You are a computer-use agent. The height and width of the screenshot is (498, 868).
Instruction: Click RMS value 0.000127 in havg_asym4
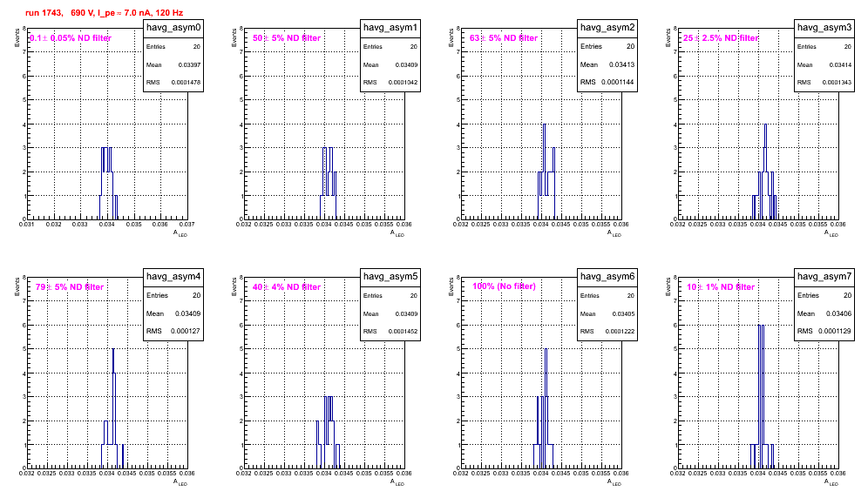(x=186, y=332)
